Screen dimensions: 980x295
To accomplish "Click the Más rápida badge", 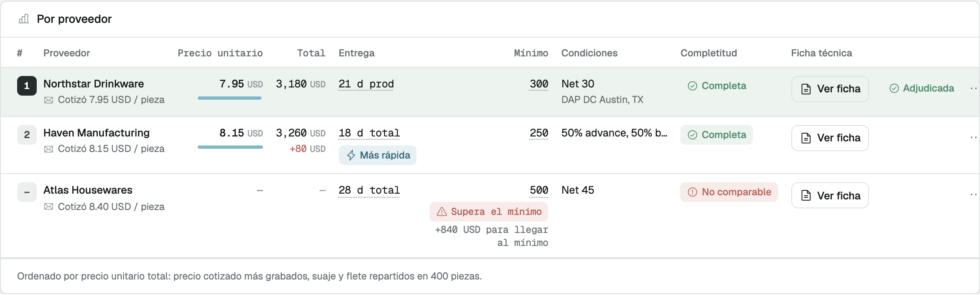I will pos(378,155).
